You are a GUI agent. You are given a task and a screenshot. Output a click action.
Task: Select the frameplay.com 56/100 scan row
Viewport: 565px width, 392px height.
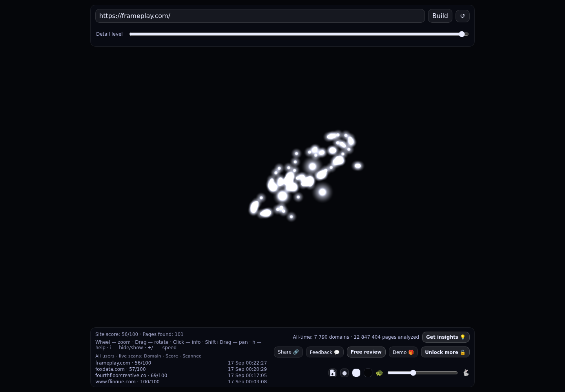click(x=181, y=363)
